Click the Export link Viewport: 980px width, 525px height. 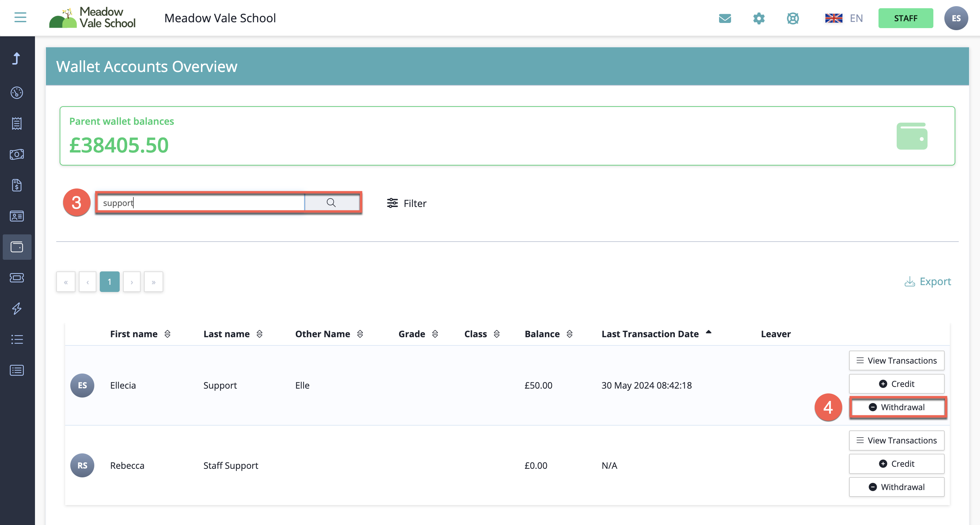pyautogui.click(x=928, y=281)
